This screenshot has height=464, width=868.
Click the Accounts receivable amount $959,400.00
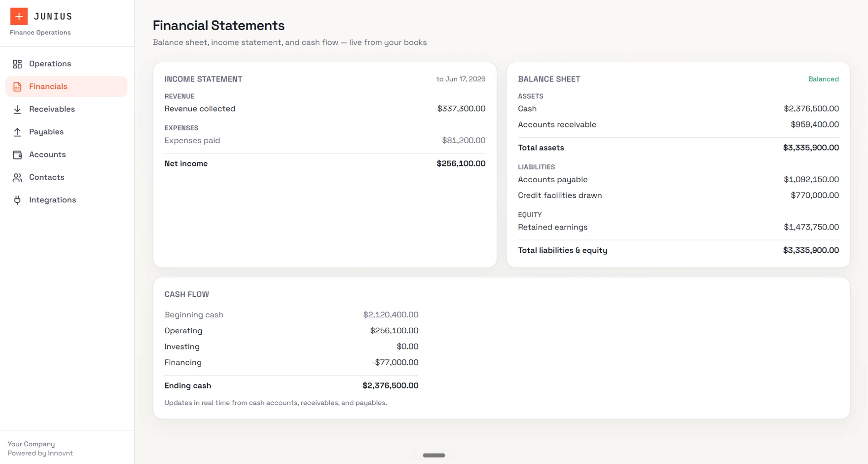click(815, 124)
